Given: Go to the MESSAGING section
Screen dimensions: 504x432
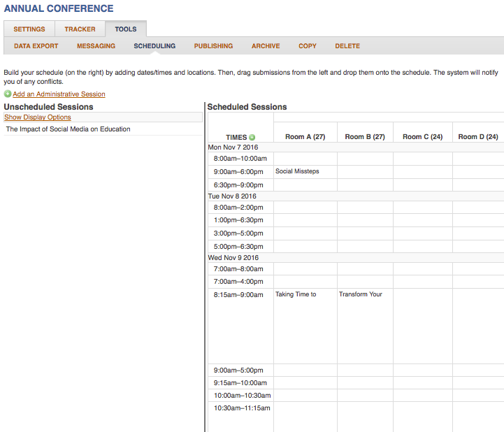Looking at the screenshot, I should [x=96, y=46].
